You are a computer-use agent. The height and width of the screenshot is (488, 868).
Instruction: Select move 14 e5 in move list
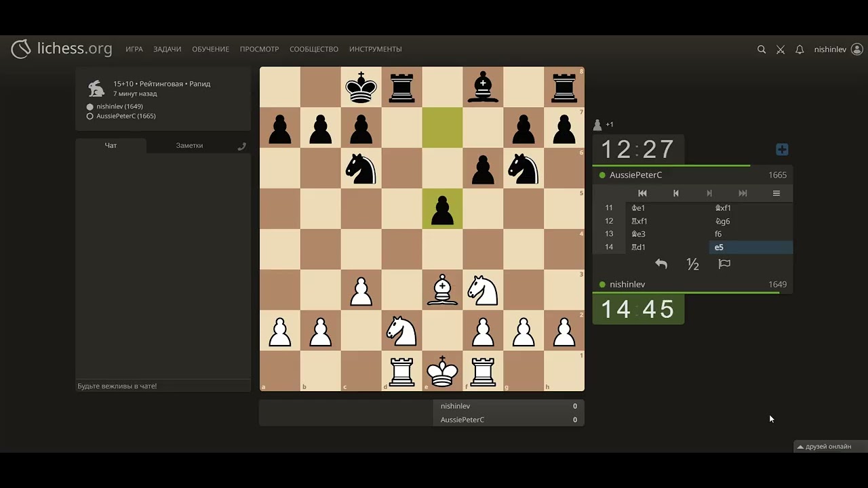(x=751, y=247)
